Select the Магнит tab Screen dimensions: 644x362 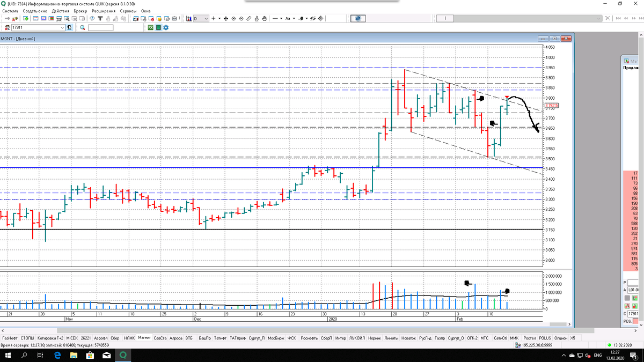click(x=144, y=338)
